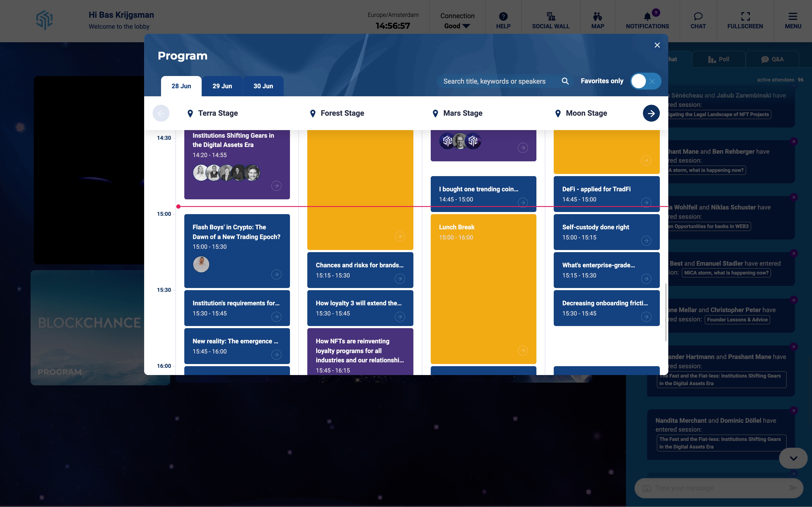Click Opportunities for banks in WEB3 link
Viewport: 812px width, 507px height.
[x=709, y=226]
